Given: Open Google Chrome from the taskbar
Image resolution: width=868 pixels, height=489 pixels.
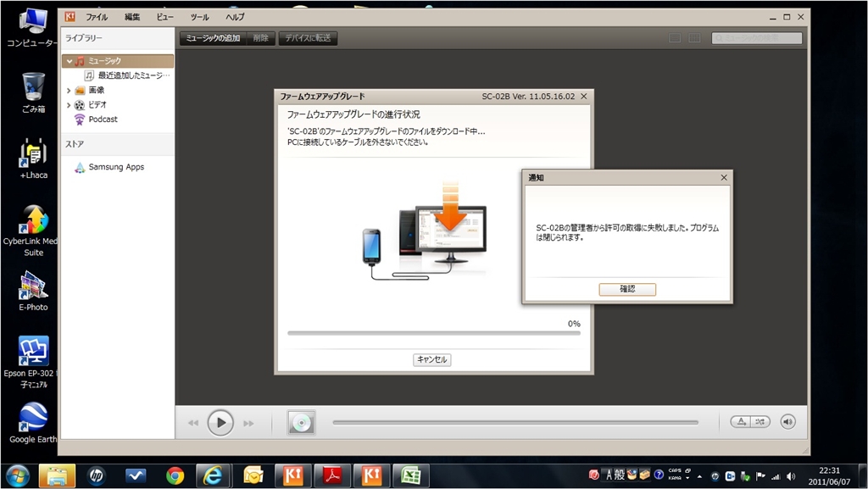Looking at the screenshot, I should pyautogui.click(x=175, y=475).
